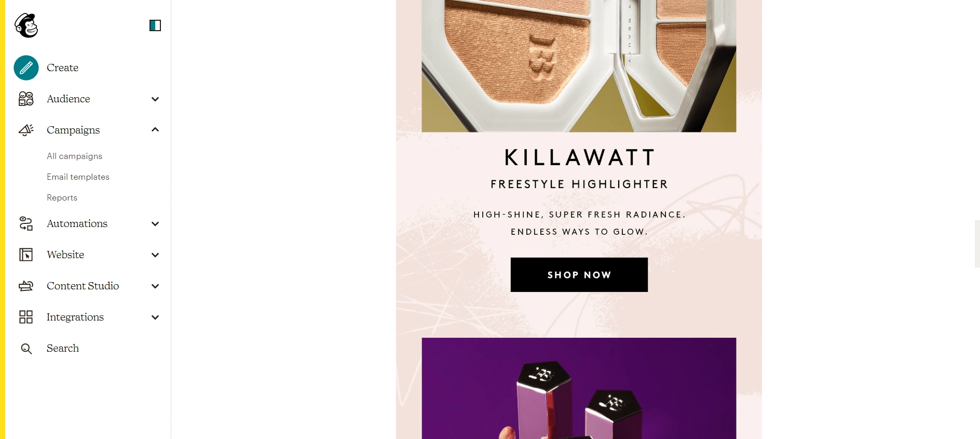Click the purple lipstick product image
Viewport: 980px width, 439px height.
579,388
